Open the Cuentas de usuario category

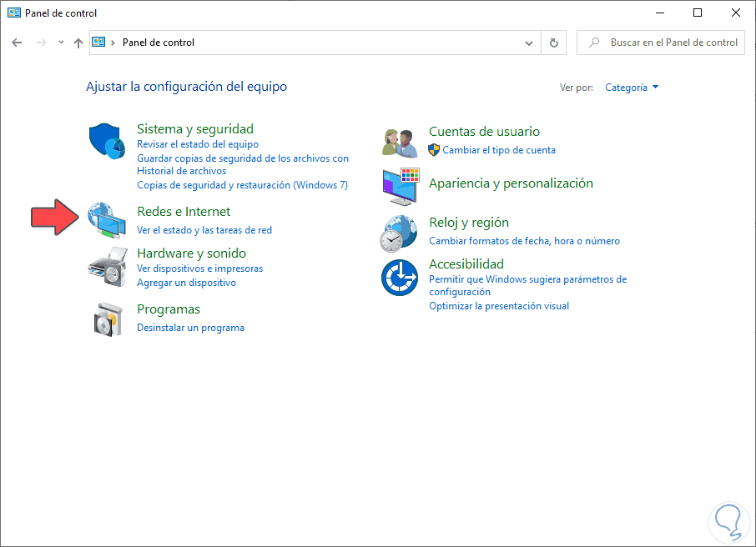[x=484, y=131]
